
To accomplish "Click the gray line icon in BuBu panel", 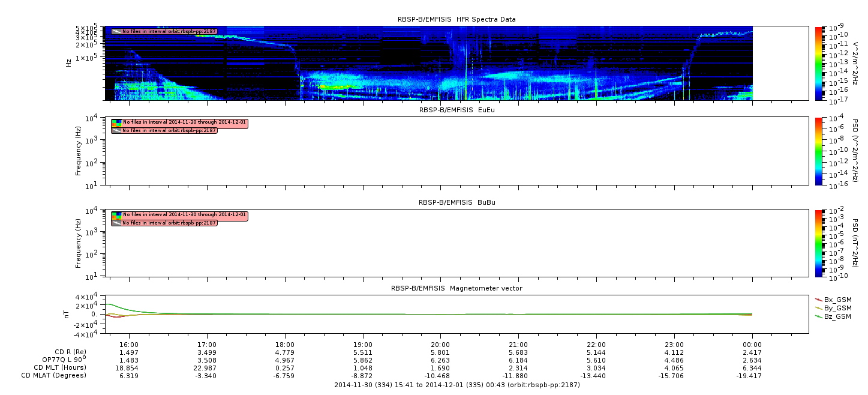I will [x=116, y=223].
